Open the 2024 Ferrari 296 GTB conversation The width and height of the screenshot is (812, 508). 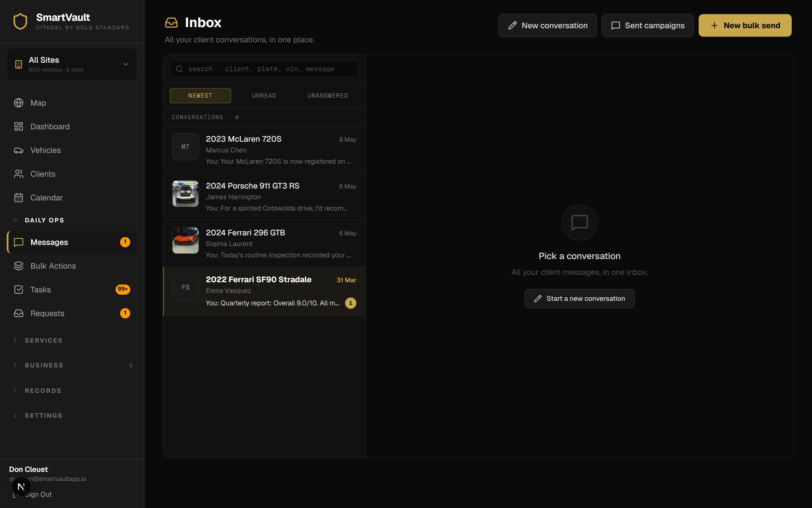264,243
